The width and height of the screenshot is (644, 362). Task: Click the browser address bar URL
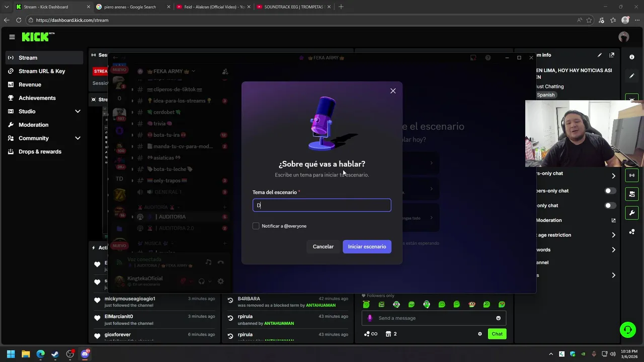[72, 20]
